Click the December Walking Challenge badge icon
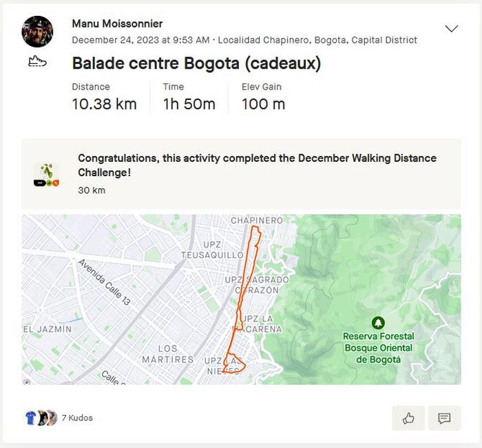 click(x=46, y=174)
